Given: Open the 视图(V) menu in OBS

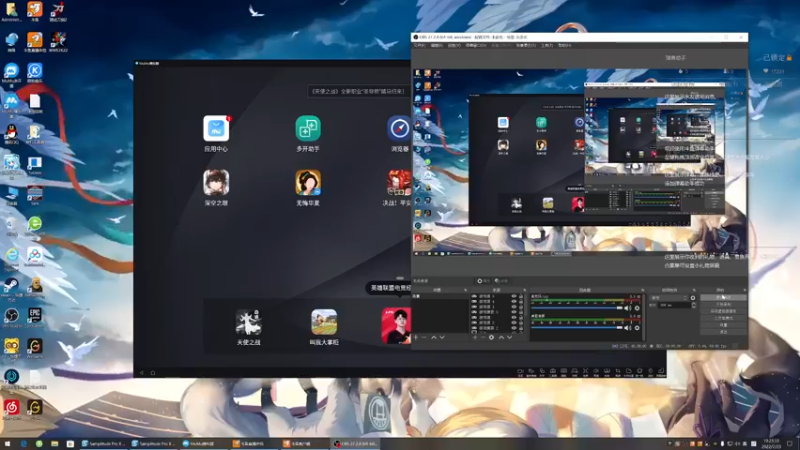Looking at the screenshot, I should (x=454, y=45).
